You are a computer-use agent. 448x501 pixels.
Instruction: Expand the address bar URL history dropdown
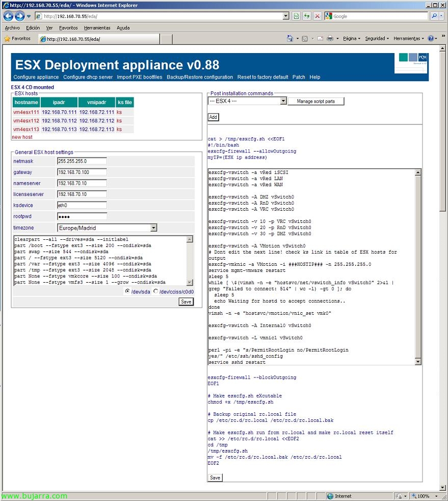[x=286, y=16]
